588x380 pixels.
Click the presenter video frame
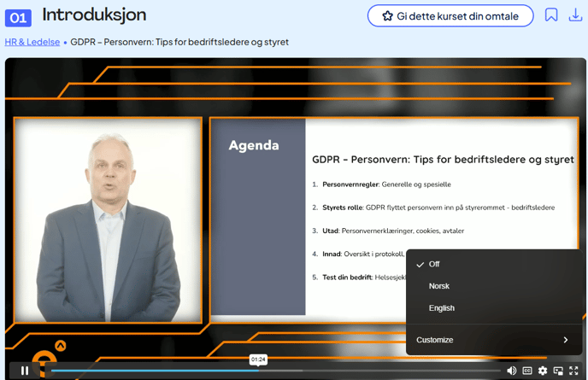coord(108,219)
